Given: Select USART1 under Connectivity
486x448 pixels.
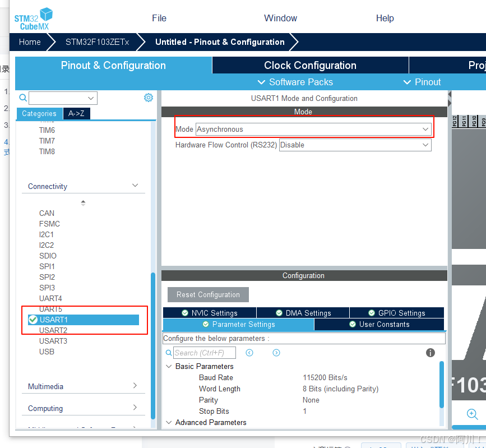Looking at the screenshot, I should click(84, 320).
